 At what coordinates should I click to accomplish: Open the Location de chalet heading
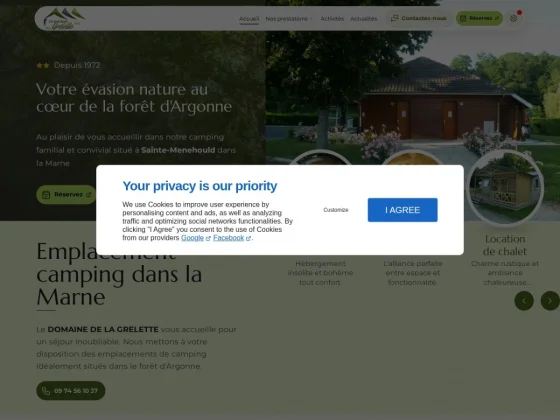505,245
